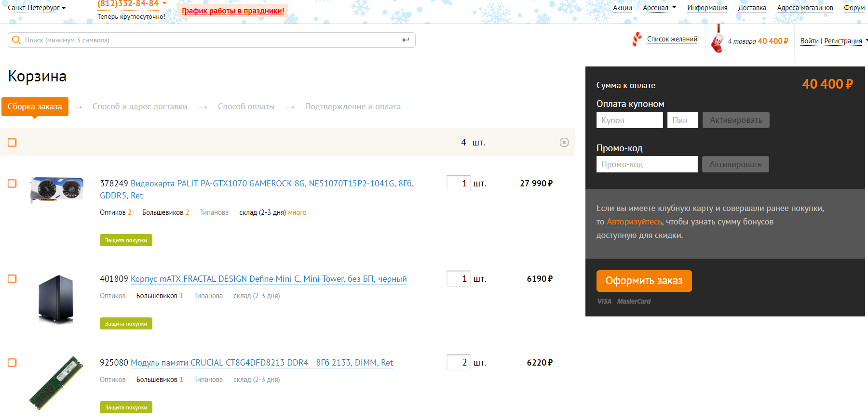
Task: Click quantity field for PALIT video card
Action: [x=458, y=184]
